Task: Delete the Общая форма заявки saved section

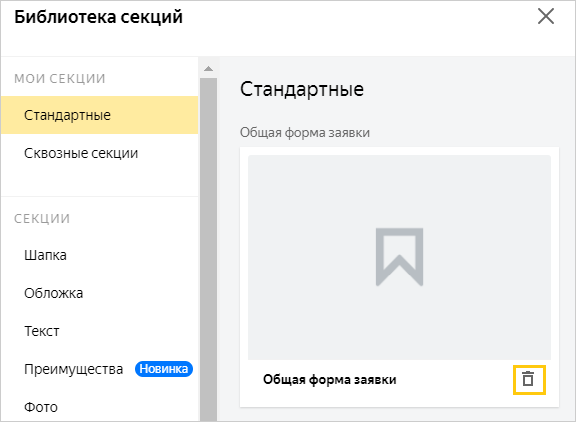Action: tap(528, 379)
